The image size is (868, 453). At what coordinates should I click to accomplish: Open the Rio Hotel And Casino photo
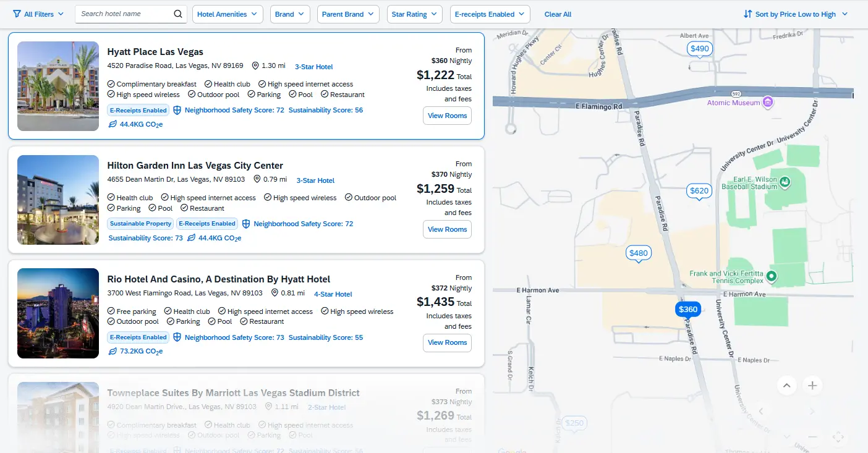click(x=58, y=313)
